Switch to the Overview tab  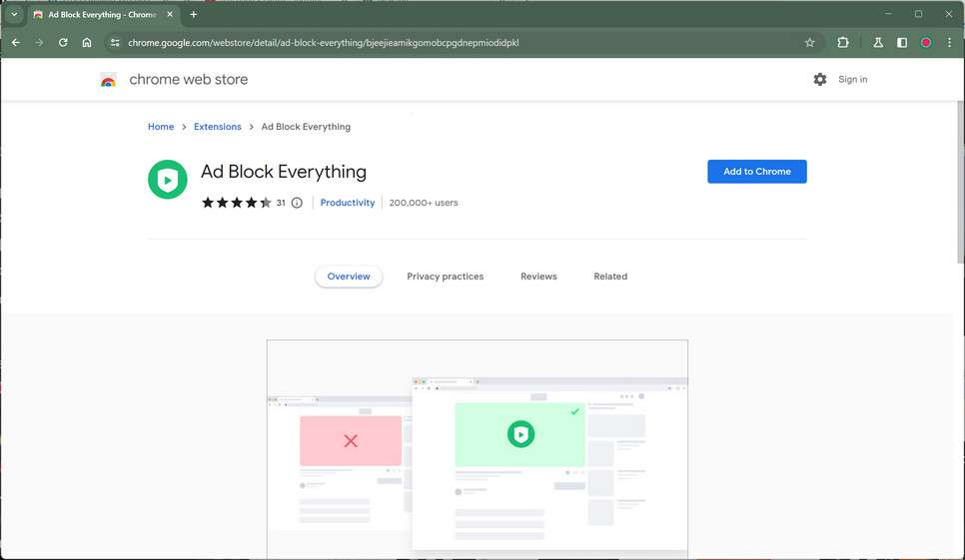point(349,277)
